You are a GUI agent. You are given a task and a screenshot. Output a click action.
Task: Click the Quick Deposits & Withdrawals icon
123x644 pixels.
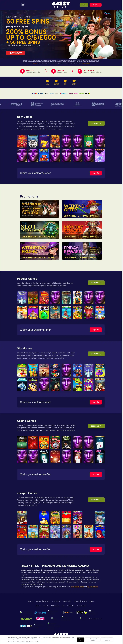56,81
